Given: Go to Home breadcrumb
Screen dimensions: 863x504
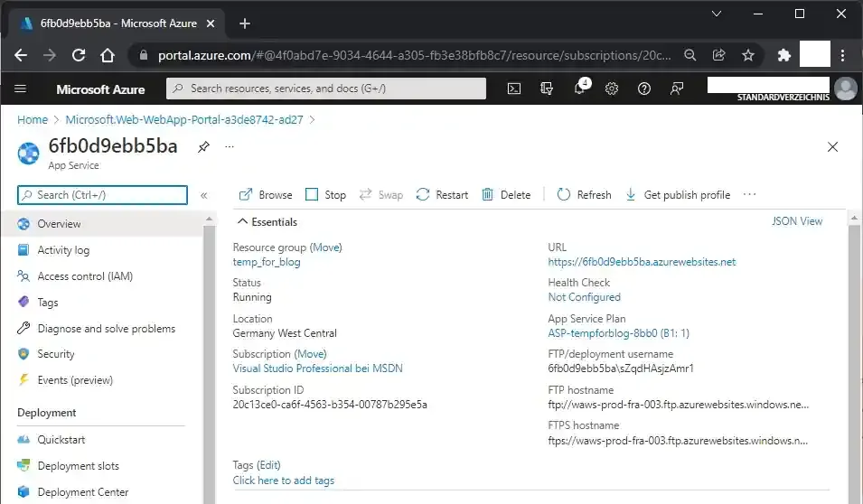Looking at the screenshot, I should [x=33, y=119].
